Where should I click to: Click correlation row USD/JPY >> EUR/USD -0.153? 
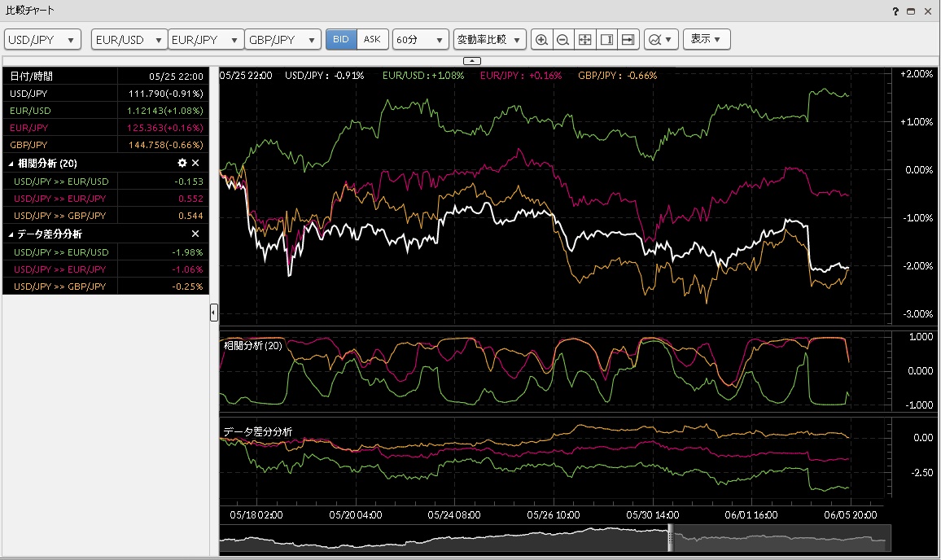tap(106, 182)
